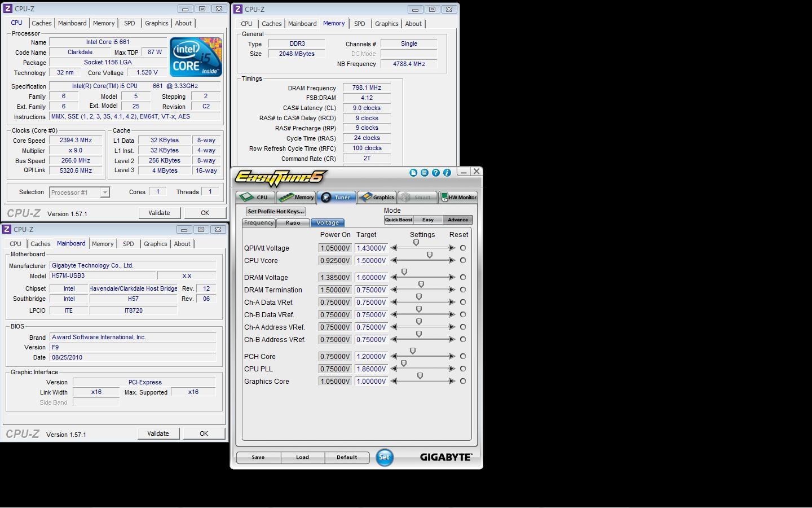Click CPU Vcore slider handle

point(430,255)
